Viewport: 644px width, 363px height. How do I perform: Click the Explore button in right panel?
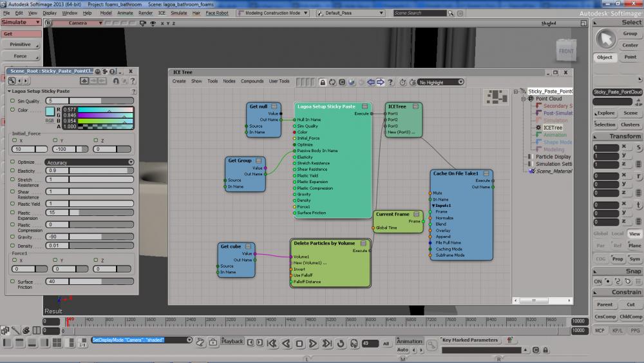pyautogui.click(x=605, y=113)
